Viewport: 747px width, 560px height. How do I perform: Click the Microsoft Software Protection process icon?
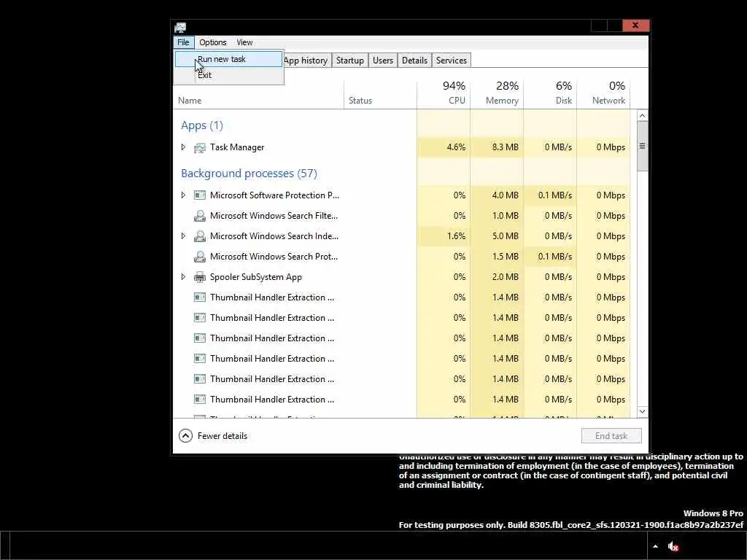click(x=200, y=195)
